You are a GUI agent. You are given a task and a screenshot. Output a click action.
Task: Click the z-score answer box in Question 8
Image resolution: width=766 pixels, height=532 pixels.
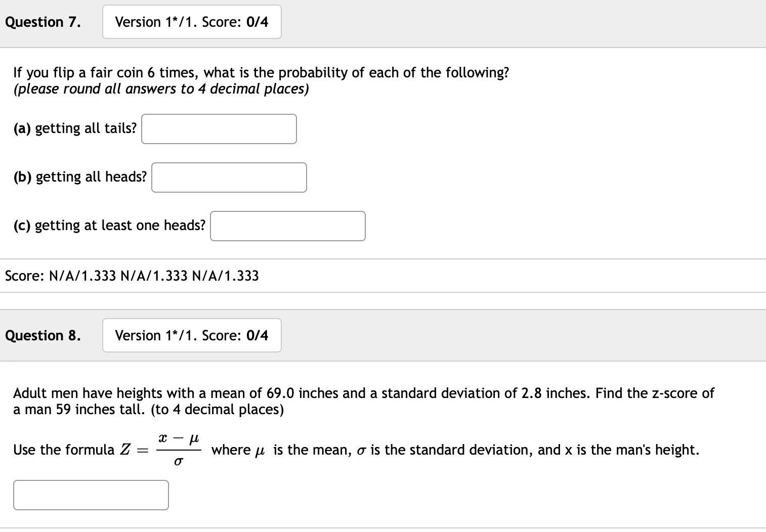point(91,495)
